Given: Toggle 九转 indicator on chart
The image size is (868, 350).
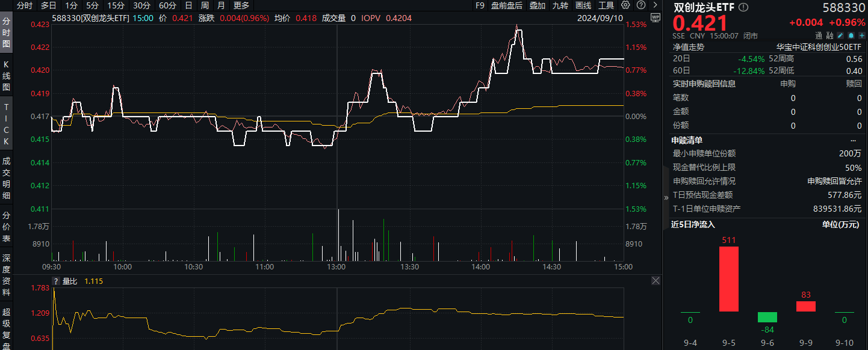Looking at the screenshot, I should (x=560, y=5).
